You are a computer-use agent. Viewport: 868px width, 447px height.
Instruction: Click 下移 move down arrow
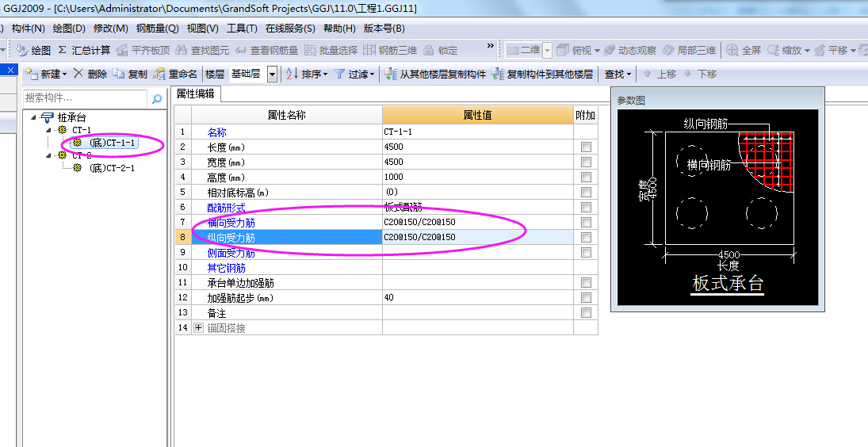(688, 74)
